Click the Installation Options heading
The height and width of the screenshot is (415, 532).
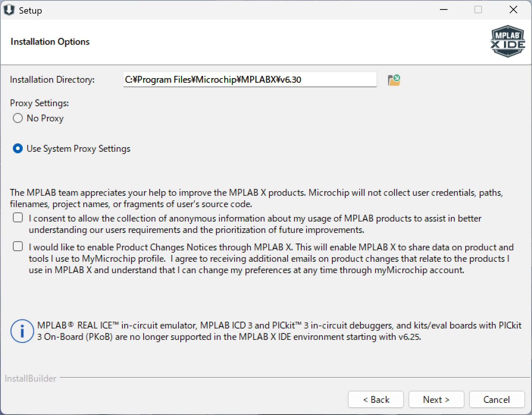(50, 42)
